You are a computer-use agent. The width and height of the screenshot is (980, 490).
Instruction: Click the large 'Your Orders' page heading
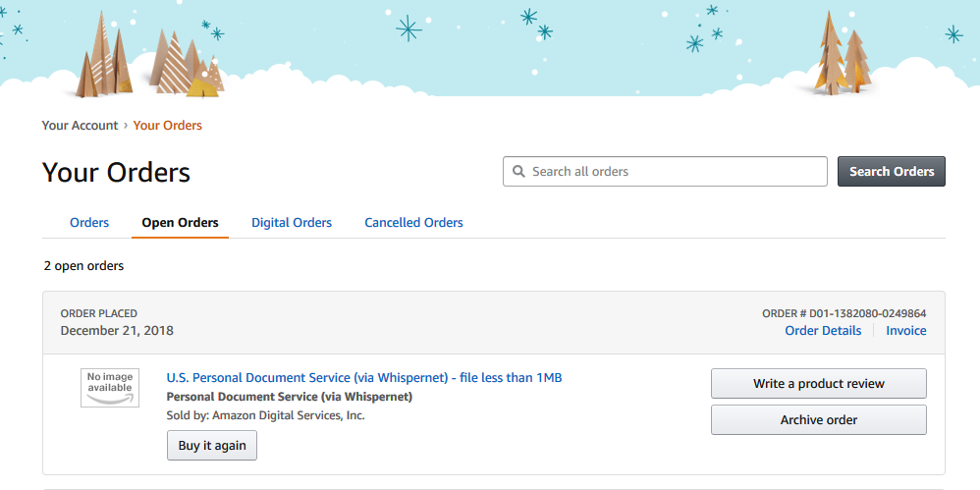(116, 173)
